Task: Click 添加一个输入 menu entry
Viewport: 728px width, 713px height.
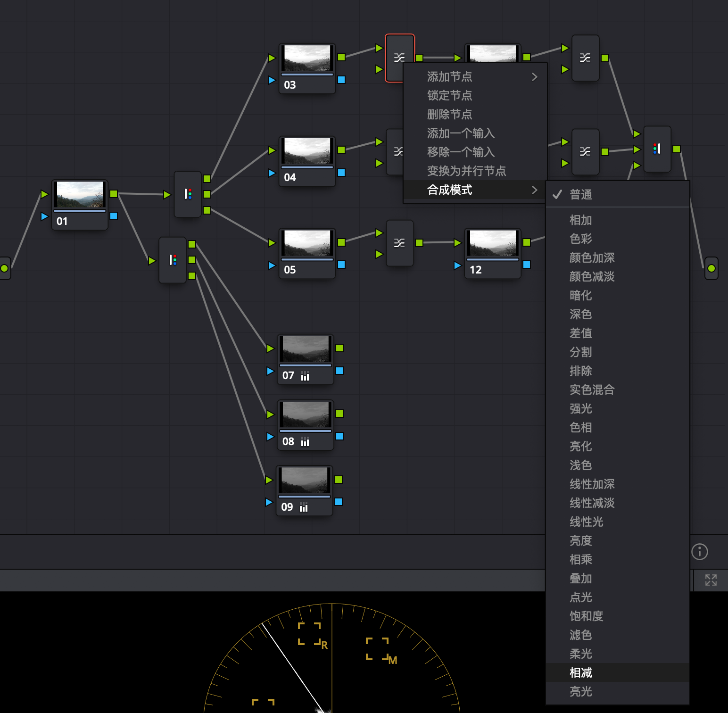Action: coord(461,133)
